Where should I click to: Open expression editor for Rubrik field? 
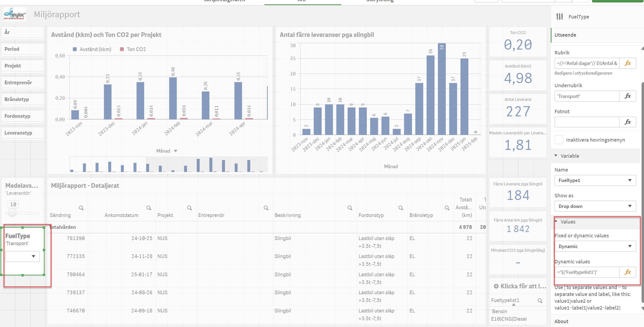coord(627,63)
